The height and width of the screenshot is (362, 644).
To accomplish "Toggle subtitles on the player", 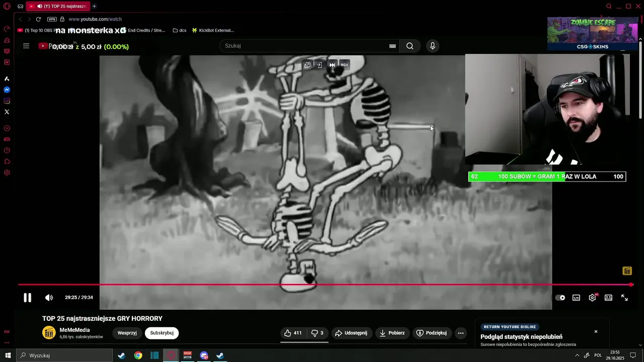I will pyautogui.click(x=576, y=298).
